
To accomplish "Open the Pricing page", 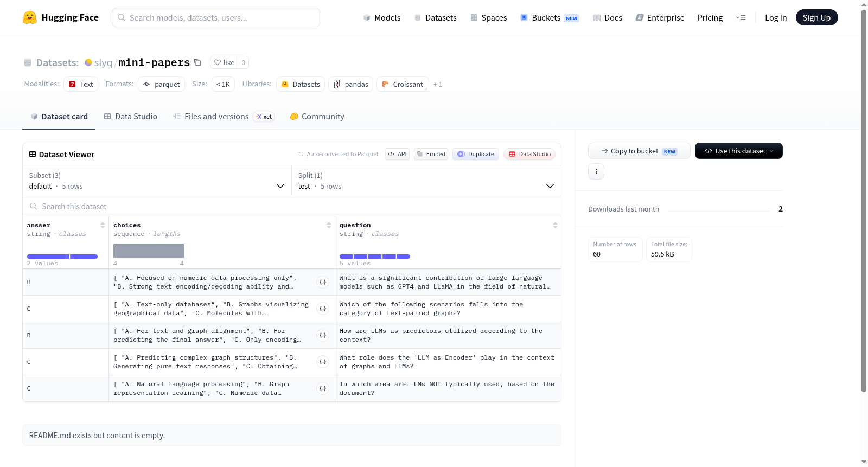I will click(710, 17).
